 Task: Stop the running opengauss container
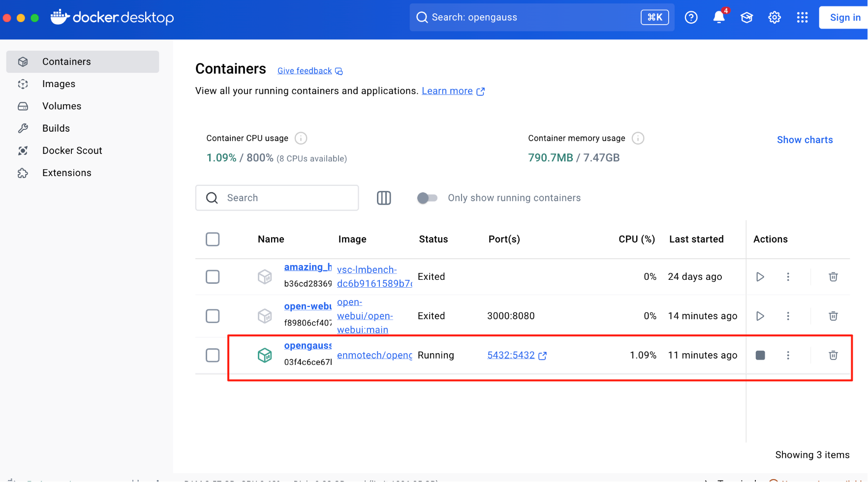point(760,355)
